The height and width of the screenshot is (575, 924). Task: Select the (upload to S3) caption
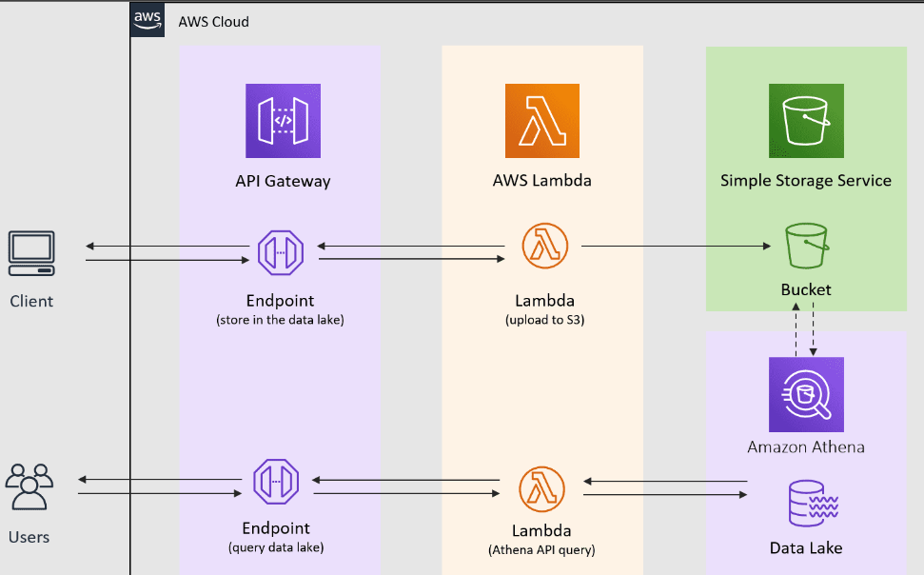pyautogui.click(x=545, y=320)
